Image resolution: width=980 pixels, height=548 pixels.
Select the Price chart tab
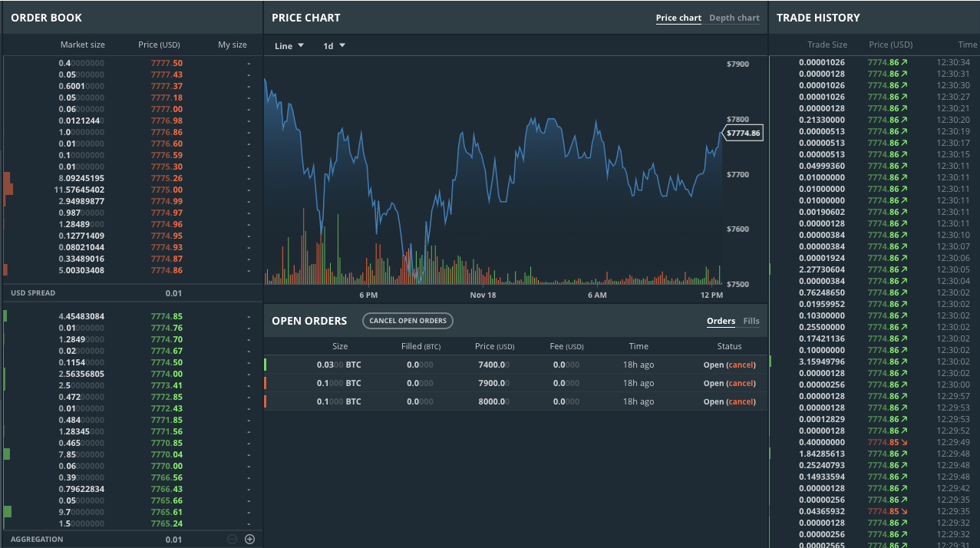click(678, 18)
